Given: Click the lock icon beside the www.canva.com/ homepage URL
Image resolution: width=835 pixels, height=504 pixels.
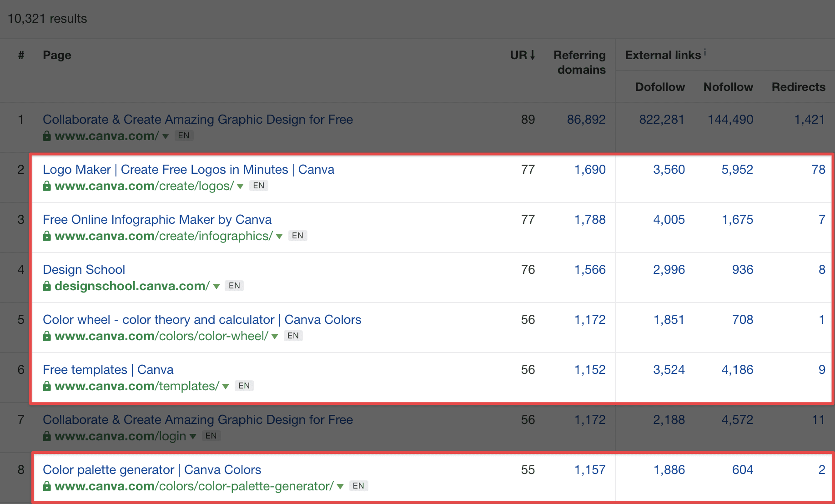Looking at the screenshot, I should (x=46, y=136).
